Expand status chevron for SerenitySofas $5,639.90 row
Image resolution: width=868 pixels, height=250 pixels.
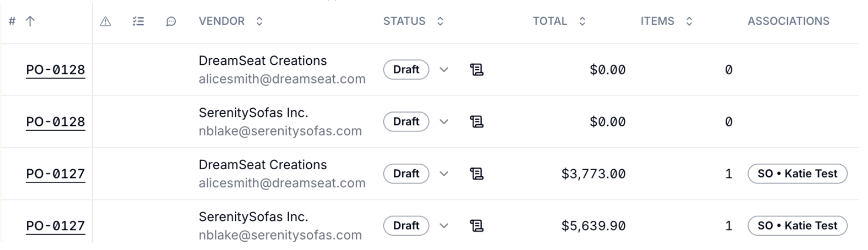coord(444,225)
